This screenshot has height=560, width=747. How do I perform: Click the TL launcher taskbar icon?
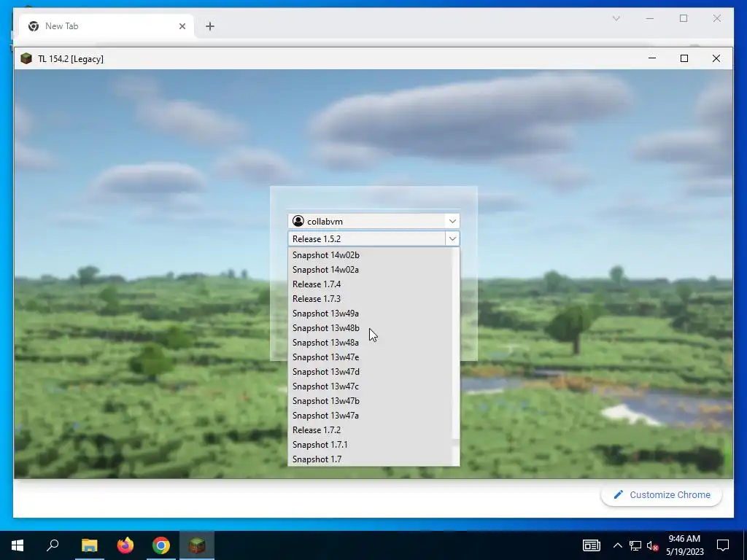197,545
